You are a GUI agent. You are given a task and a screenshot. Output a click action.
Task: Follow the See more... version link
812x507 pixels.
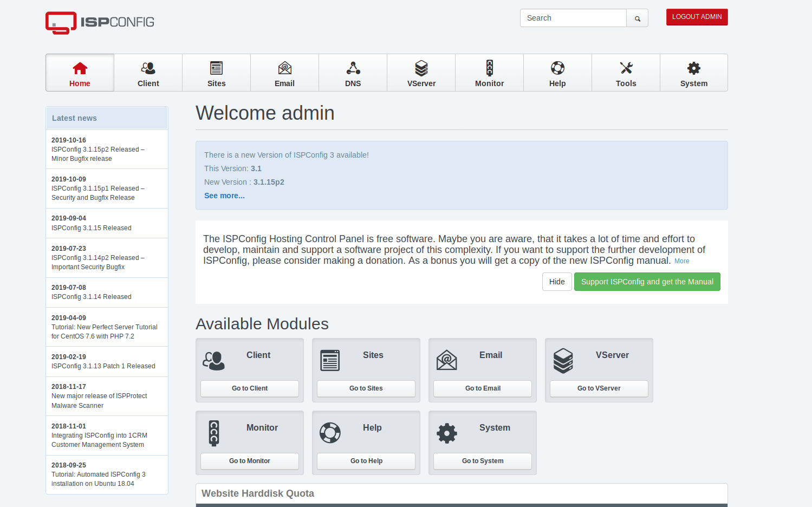[224, 196]
